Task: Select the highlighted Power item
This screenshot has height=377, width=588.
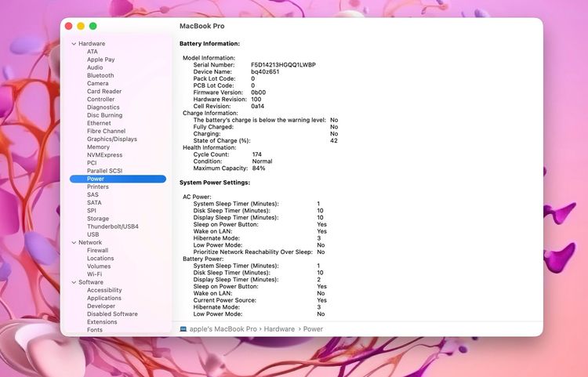Action: pyautogui.click(x=118, y=179)
